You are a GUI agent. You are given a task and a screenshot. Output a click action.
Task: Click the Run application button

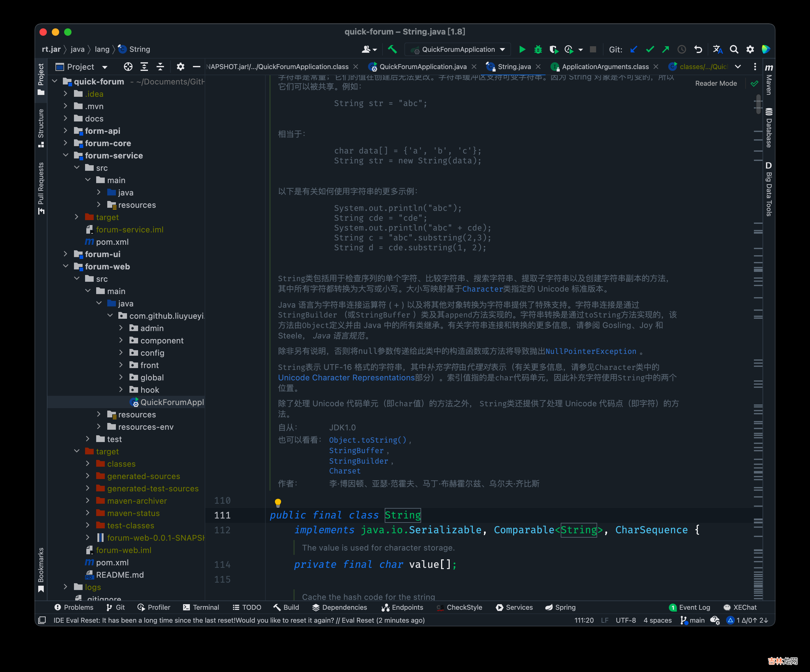coord(522,48)
